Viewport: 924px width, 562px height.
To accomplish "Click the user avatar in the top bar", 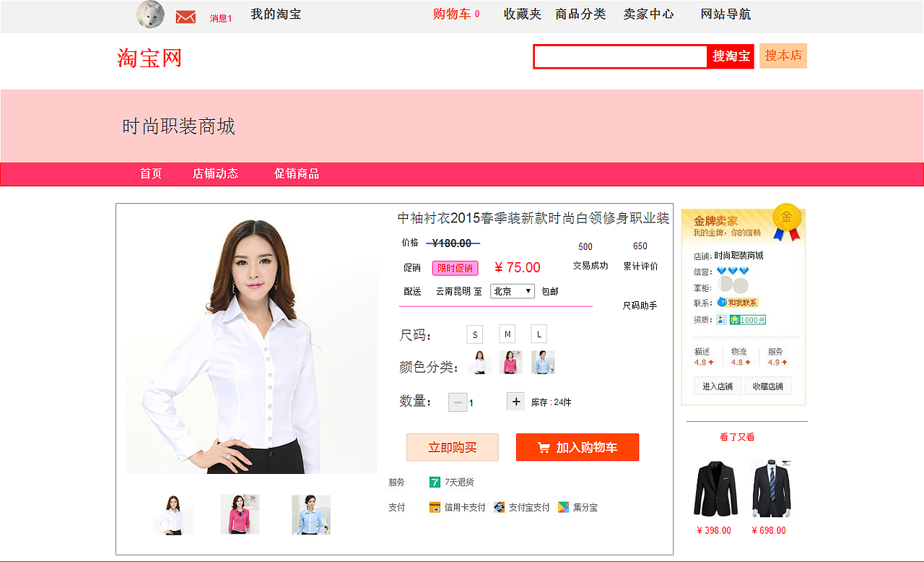I will point(150,14).
